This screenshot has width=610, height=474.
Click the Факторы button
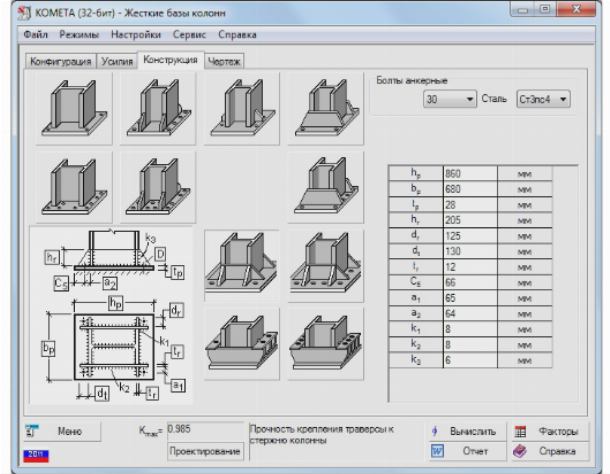coord(548,431)
